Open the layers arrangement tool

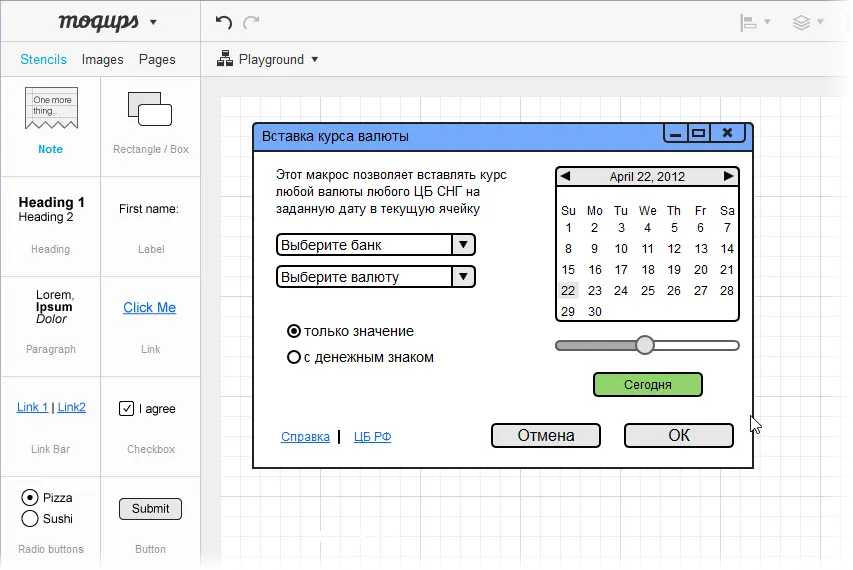(801, 22)
